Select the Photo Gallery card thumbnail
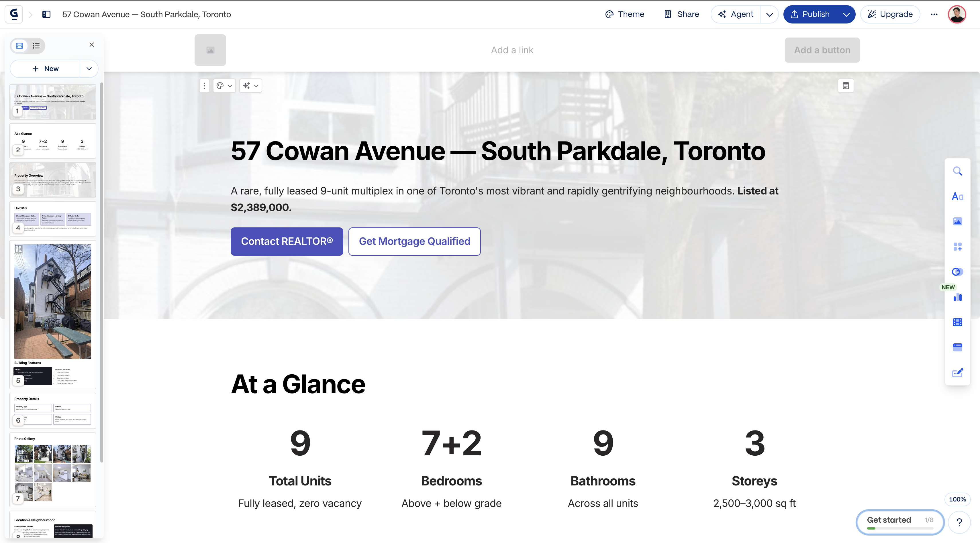The width and height of the screenshot is (980, 543). (52, 470)
